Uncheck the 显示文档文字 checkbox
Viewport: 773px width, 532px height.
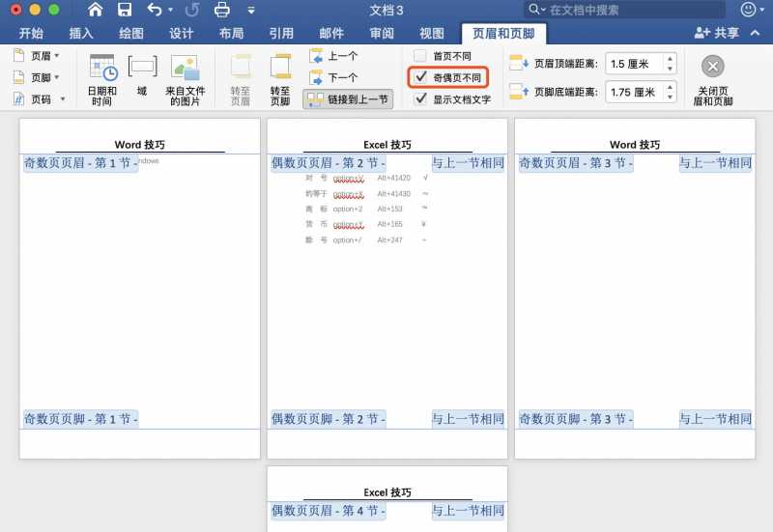click(420, 99)
